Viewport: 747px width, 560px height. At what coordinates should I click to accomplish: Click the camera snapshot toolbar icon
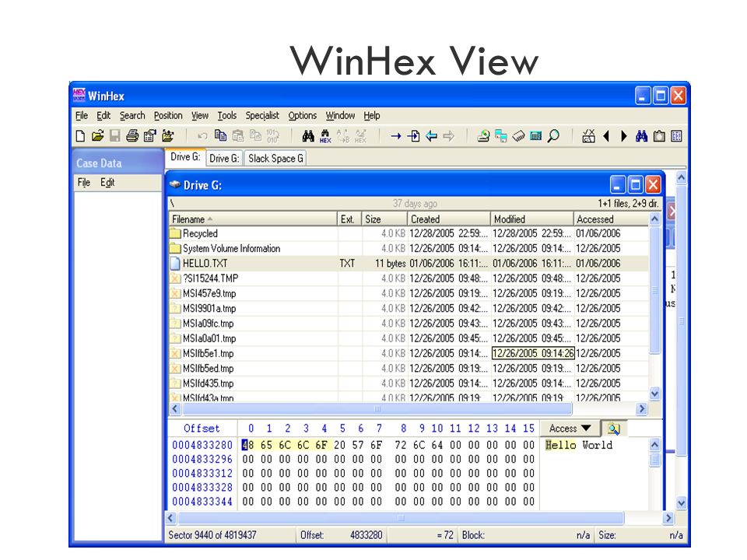pos(659,136)
